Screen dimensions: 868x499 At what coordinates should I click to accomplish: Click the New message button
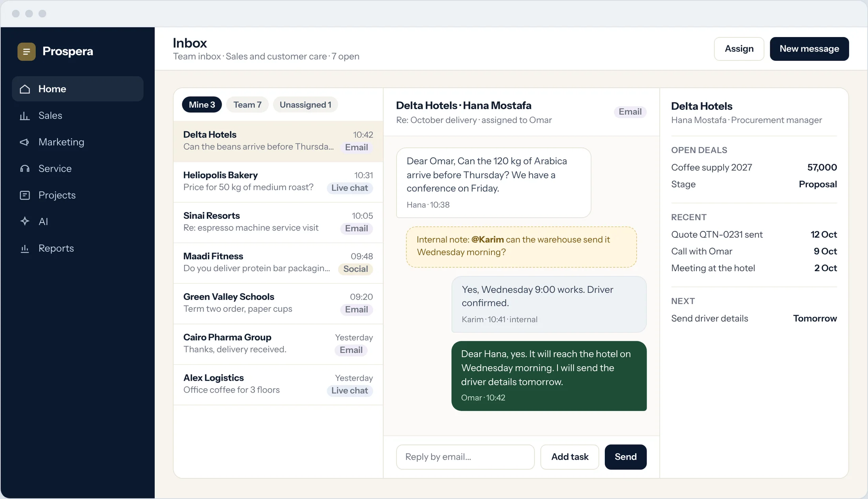809,49
